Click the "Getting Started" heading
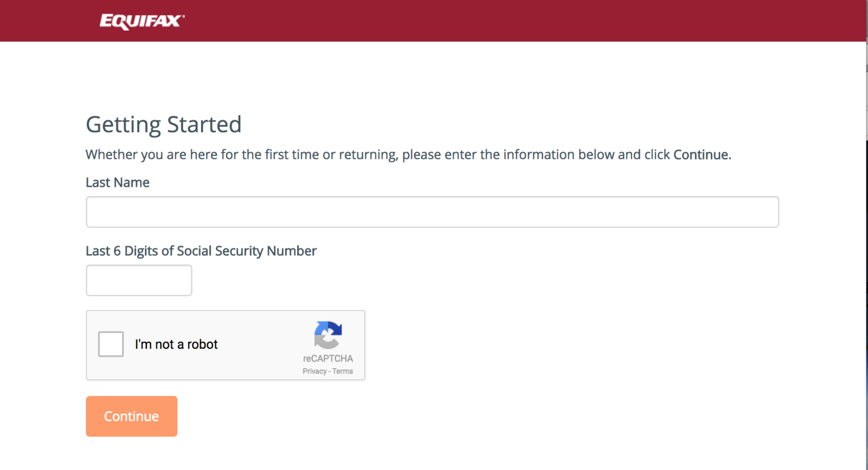Screen dimensions: 868x470 click(163, 124)
